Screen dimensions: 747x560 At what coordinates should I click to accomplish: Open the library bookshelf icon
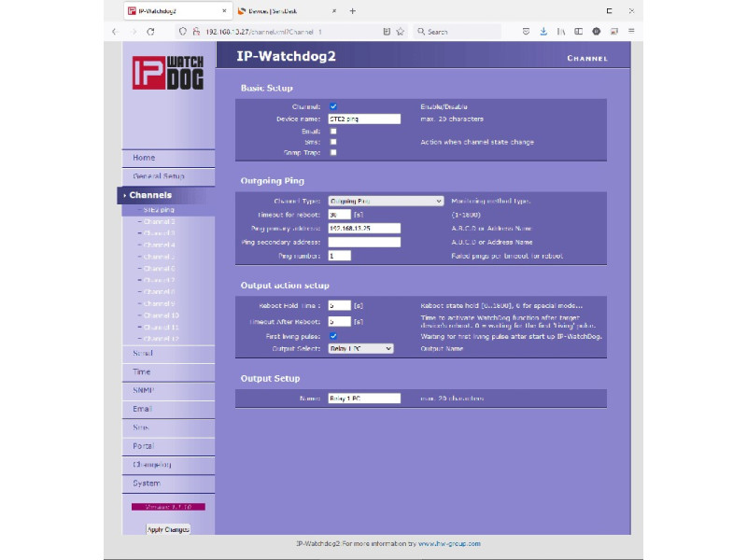pos(561,32)
